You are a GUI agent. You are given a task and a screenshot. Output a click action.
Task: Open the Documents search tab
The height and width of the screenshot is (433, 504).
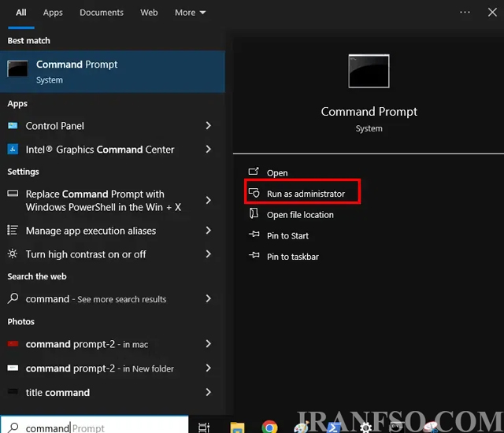102,13
